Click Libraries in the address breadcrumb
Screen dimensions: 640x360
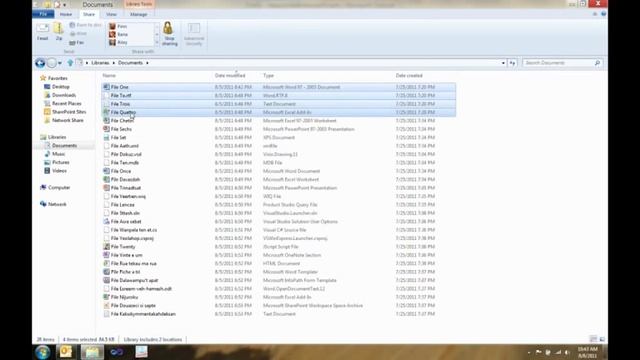[100, 63]
